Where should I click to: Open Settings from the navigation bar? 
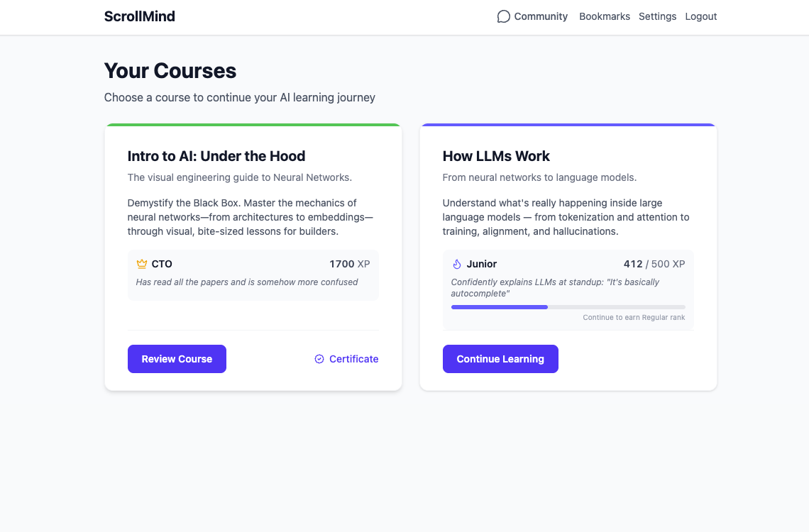coord(657,16)
